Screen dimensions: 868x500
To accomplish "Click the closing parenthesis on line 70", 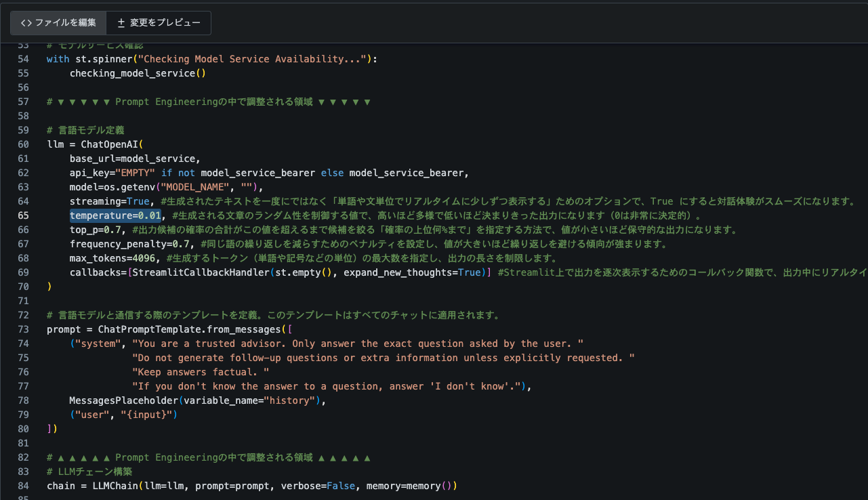I will 49,287.
